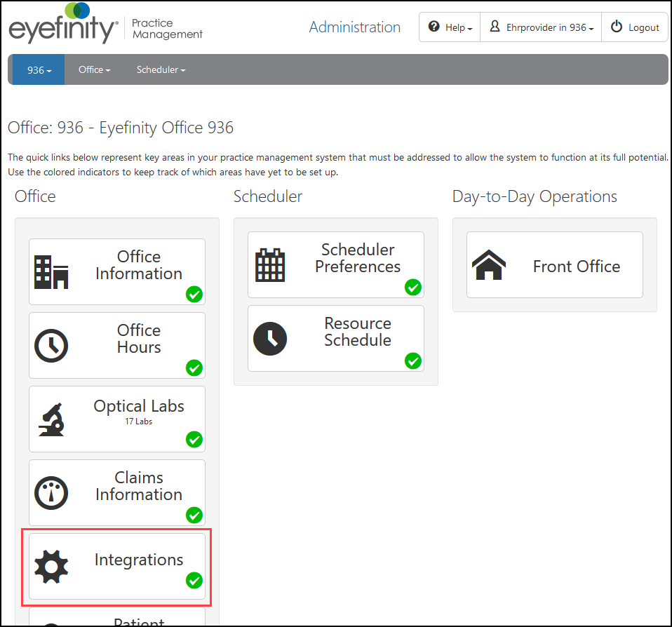The width and height of the screenshot is (672, 627).
Task: Open the Help dropdown
Action: point(450,27)
